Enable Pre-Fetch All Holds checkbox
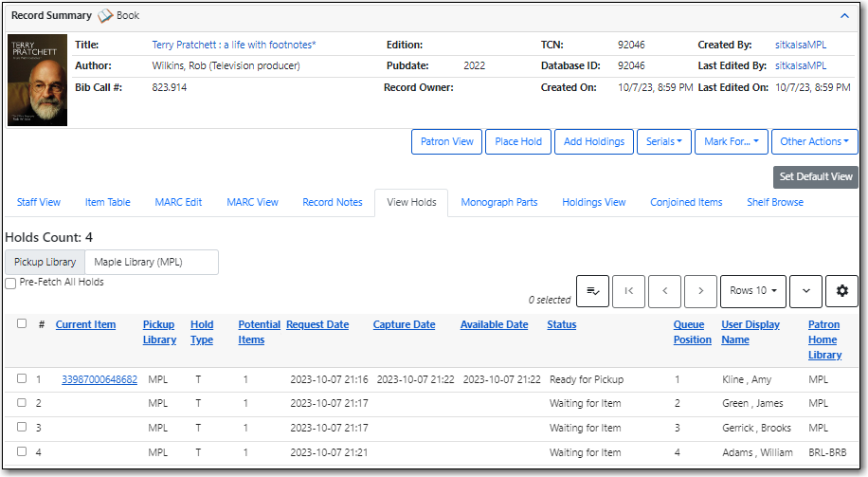This screenshot has height=477, width=868. (x=10, y=283)
